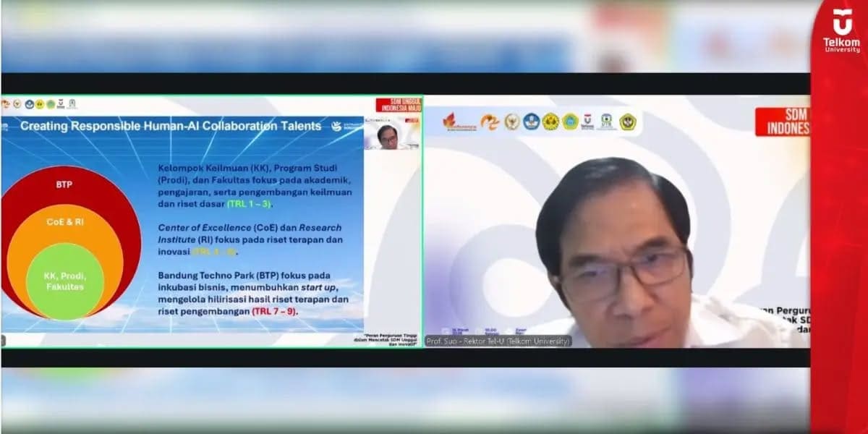Toggle the SDM UNGGUL INDONESIA MAJU badge
The height and width of the screenshot is (434, 868).
tap(400, 105)
